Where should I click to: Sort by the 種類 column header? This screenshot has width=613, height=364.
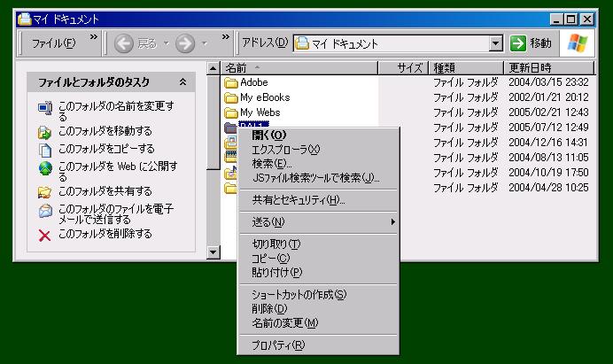(466, 68)
